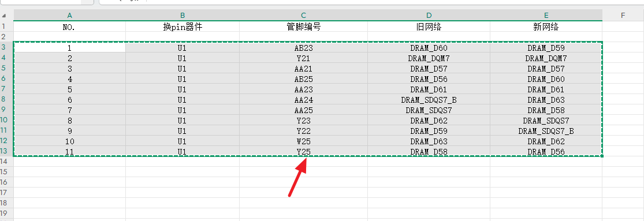Click NO. cell with value 5
Viewport: 644px width, 221px height.
70,89
